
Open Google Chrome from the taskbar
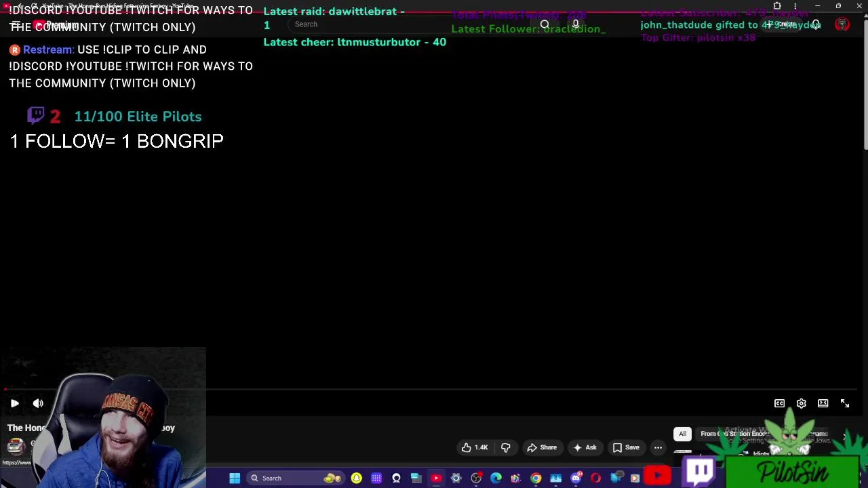536,479
